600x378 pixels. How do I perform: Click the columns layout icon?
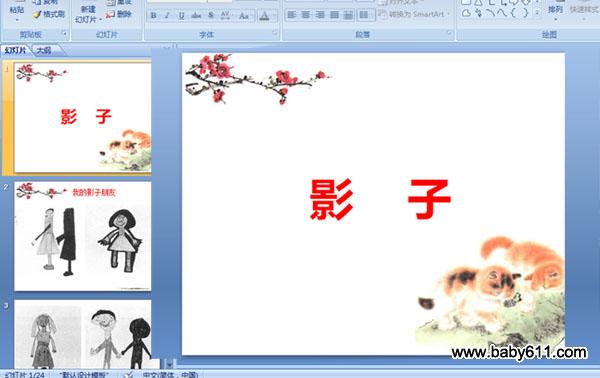pyautogui.click(x=365, y=15)
